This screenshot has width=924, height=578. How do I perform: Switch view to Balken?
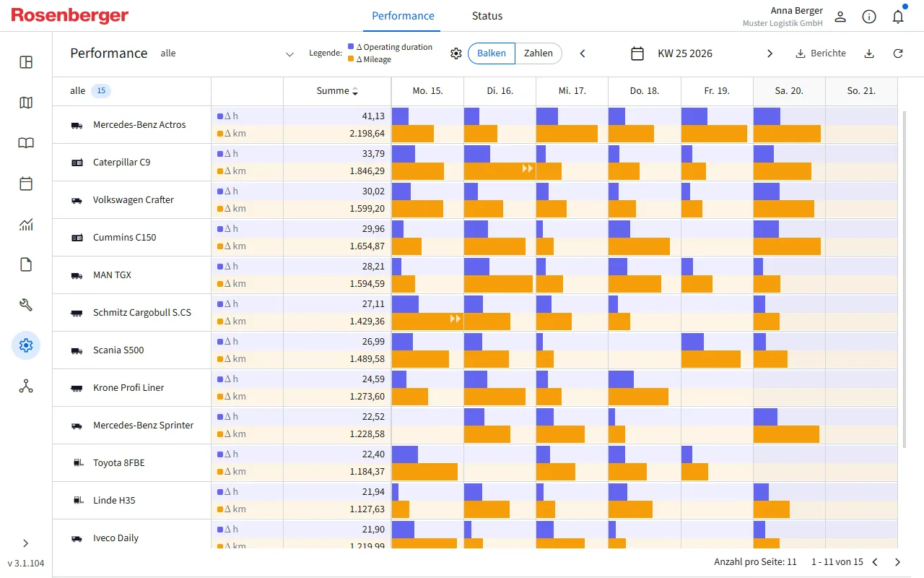492,53
